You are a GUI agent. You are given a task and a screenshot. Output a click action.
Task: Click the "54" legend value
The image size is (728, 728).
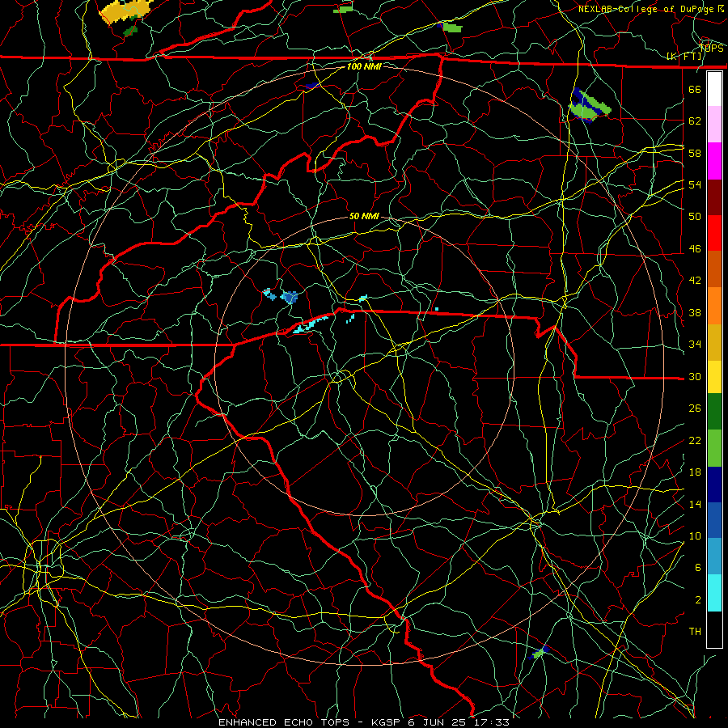[695, 184]
